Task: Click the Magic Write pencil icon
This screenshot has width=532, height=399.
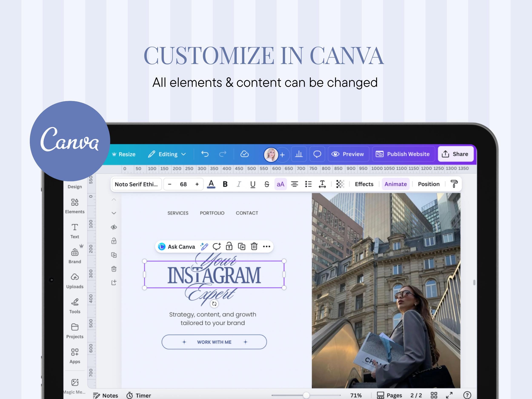Action: [x=204, y=246]
